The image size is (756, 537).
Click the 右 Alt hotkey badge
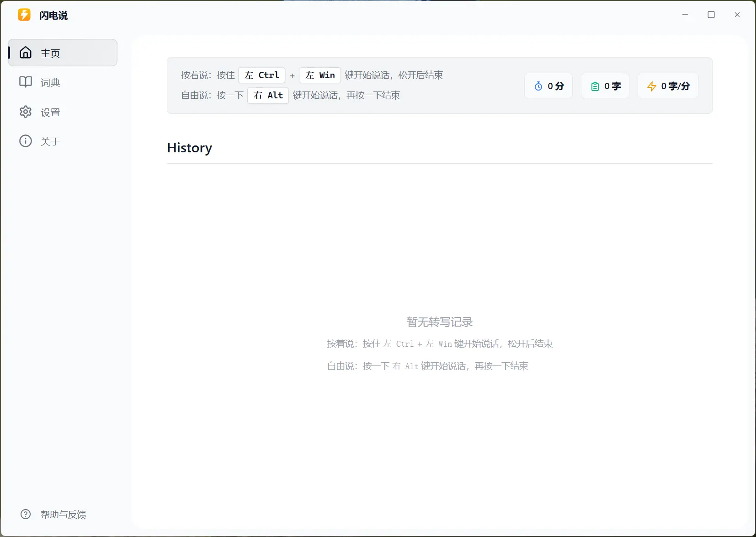[x=268, y=95]
